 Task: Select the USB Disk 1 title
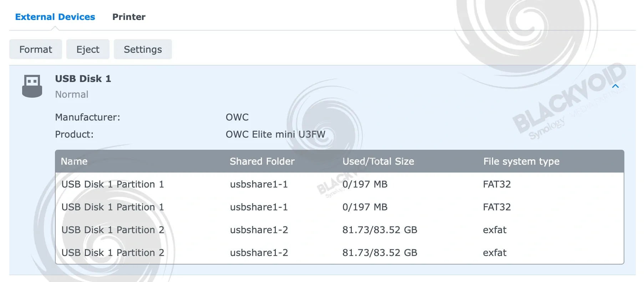pyautogui.click(x=83, y=79)
